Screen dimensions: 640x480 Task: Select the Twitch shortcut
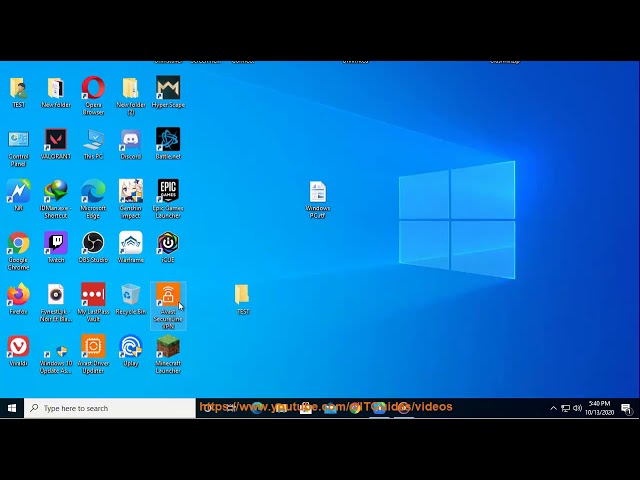[56, 244]
